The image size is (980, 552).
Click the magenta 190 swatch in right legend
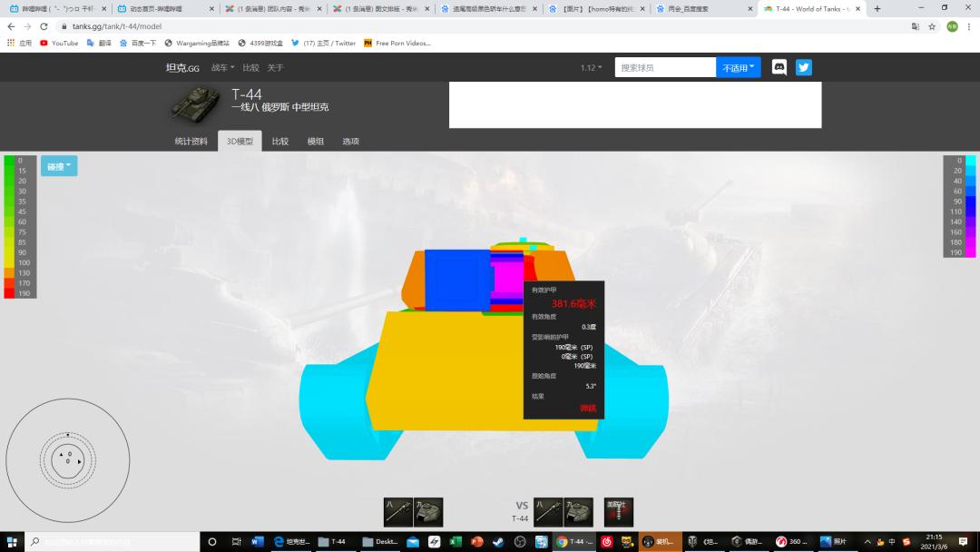[x=971, y=251]
